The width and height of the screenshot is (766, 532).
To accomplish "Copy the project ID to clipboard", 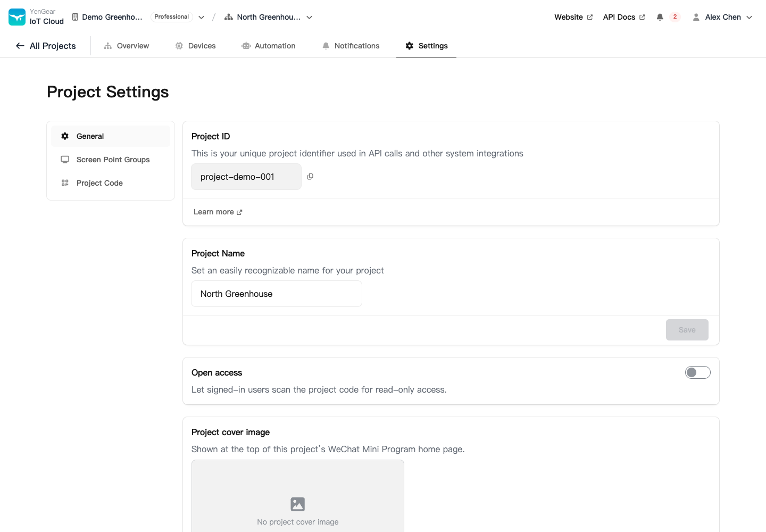I will (310, 177).
